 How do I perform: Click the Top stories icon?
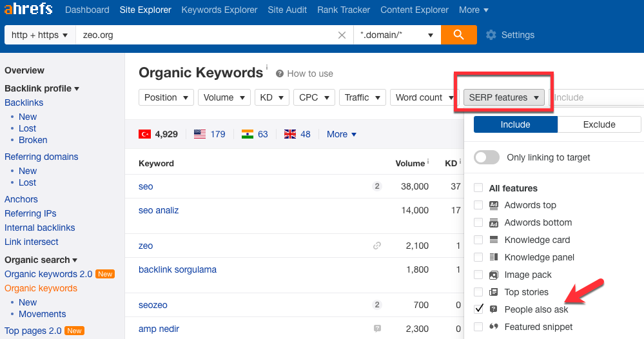494,292
